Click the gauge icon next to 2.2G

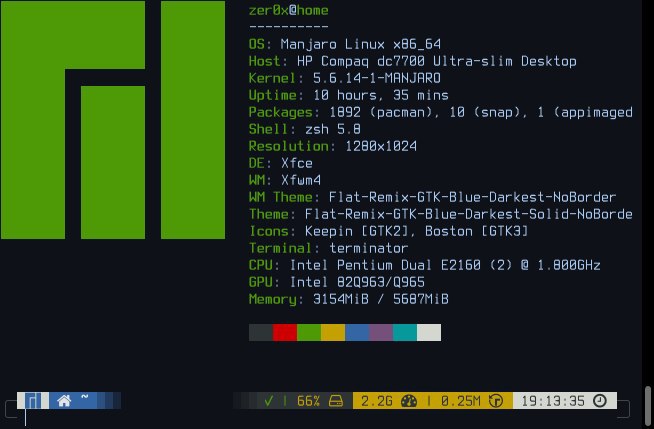(409, 401)
